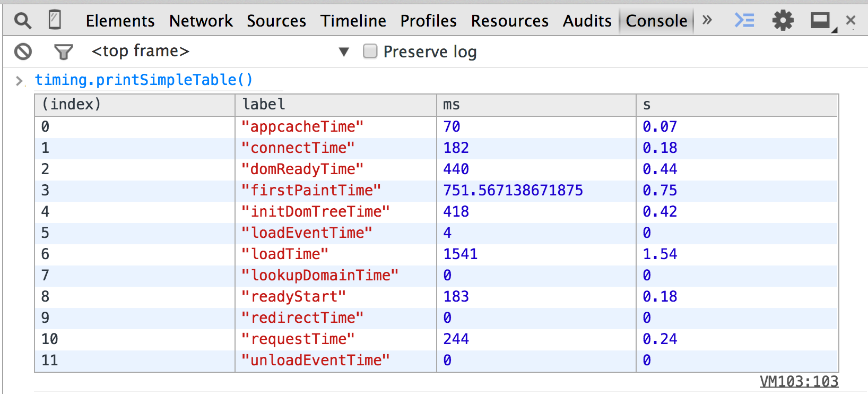Switch to the Network tab
Viewport: 868px width, 394px height.
point(201,21)
